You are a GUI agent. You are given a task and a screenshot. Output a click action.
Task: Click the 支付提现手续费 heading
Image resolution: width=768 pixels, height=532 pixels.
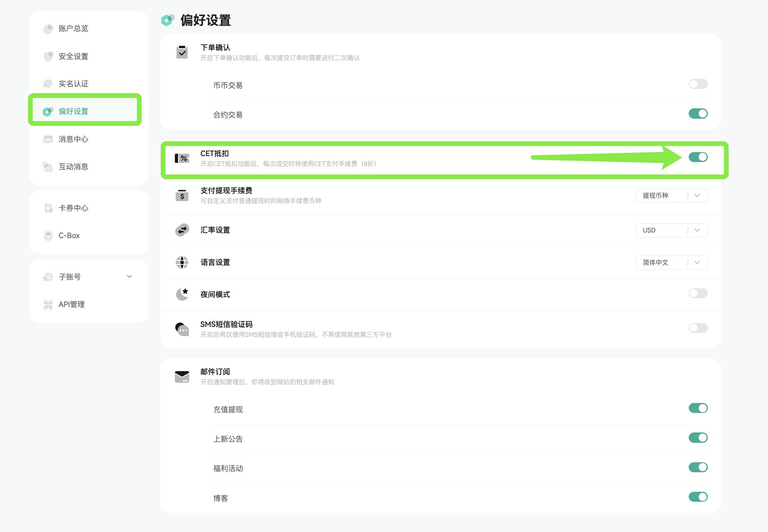click(226, 190)
